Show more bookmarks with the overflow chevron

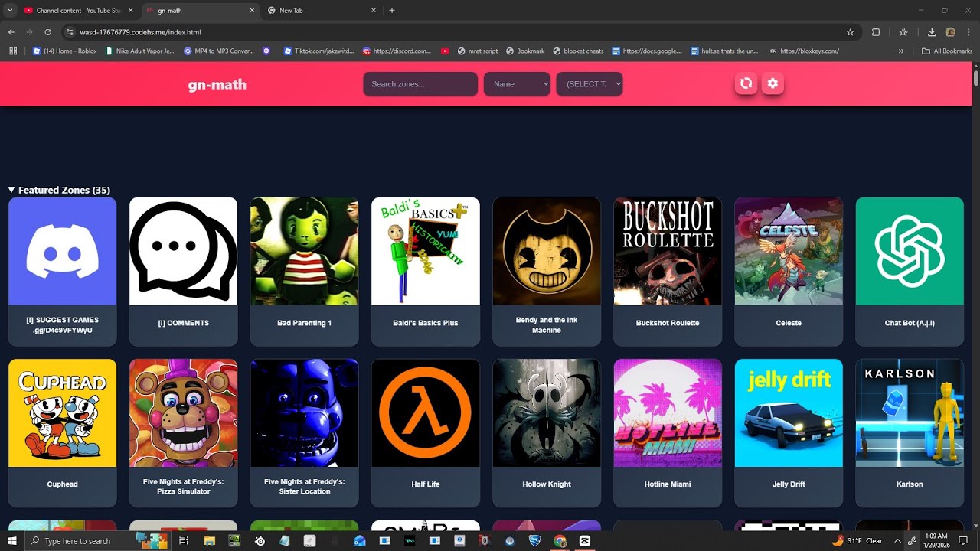point(901,51)
